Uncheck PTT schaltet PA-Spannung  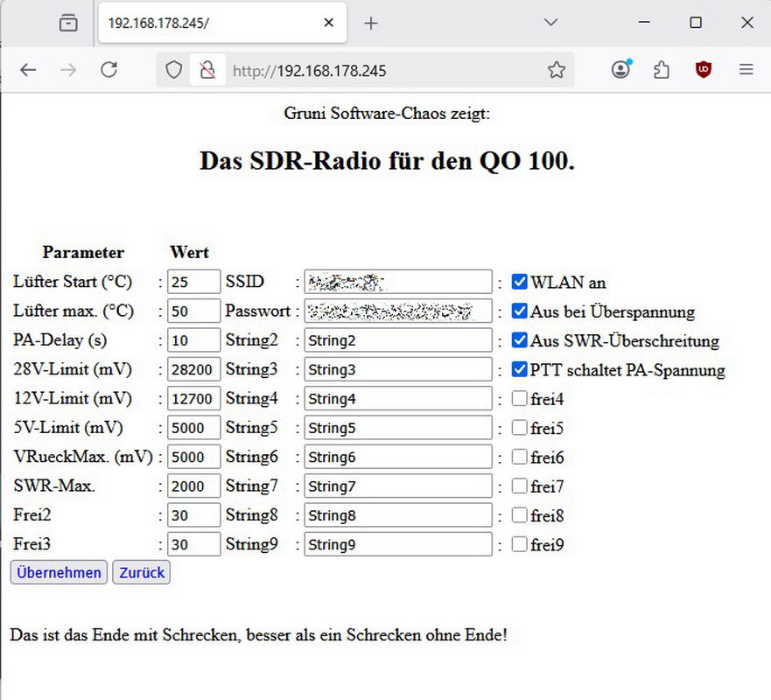519,369
